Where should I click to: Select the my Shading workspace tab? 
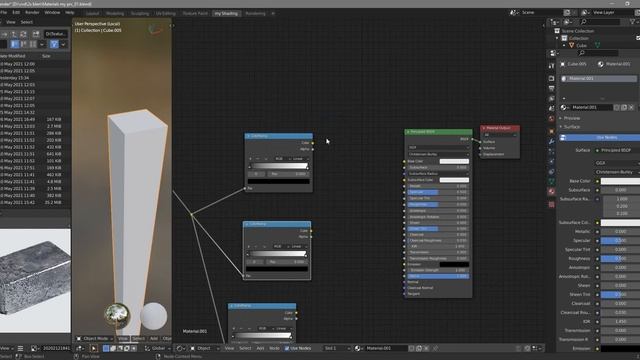(x=226, y=13)
